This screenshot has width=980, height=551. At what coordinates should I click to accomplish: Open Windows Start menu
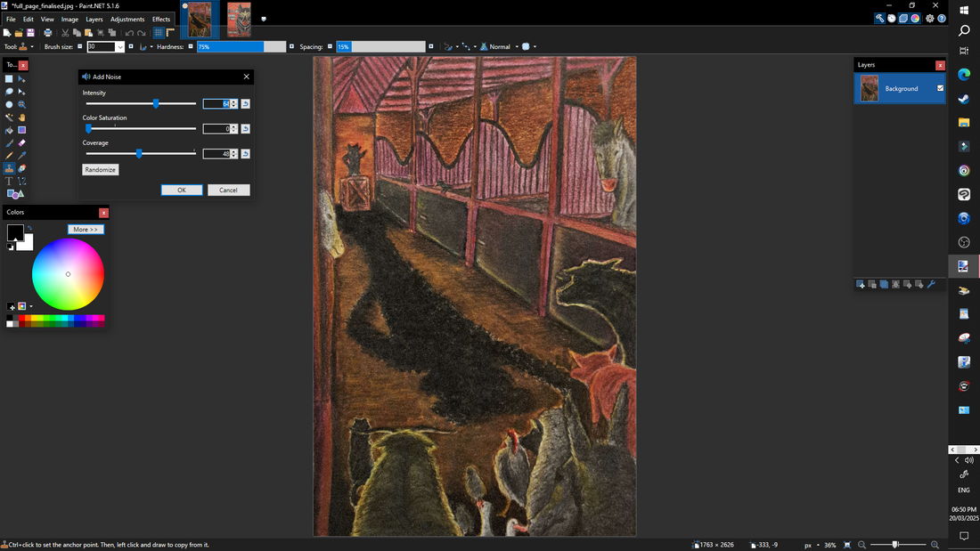point(964,10)
